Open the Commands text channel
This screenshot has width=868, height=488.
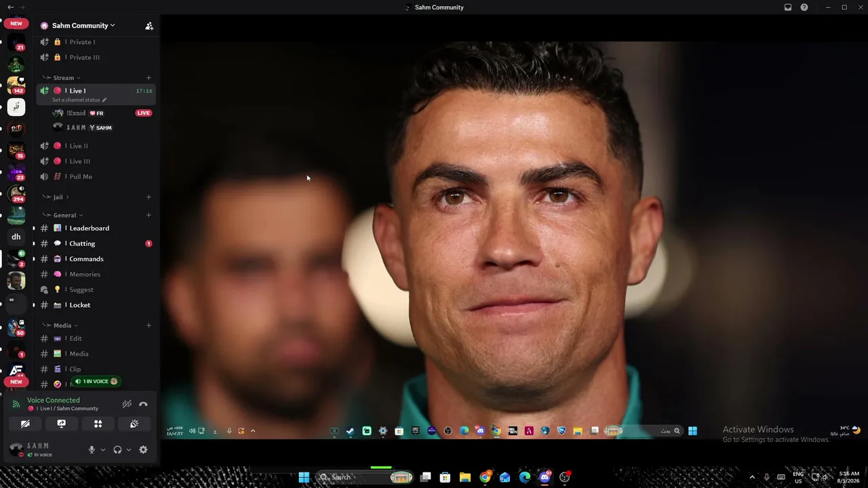(x=96, y=259)
